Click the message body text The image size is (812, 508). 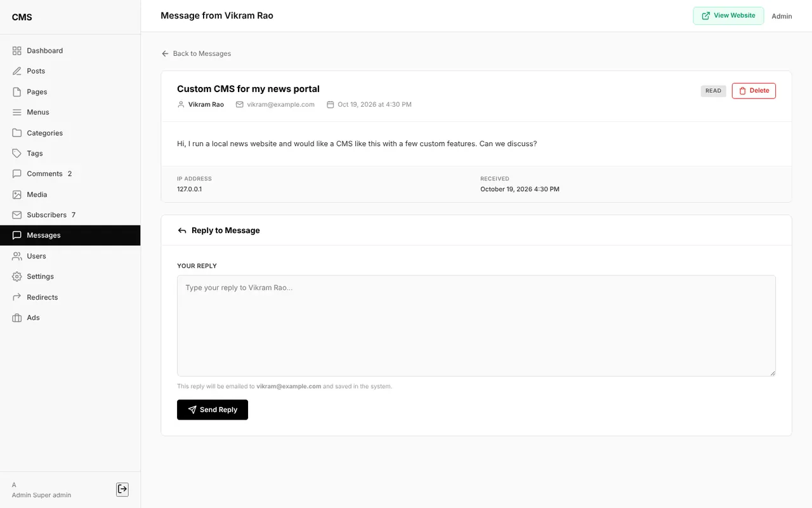(357, 144)
